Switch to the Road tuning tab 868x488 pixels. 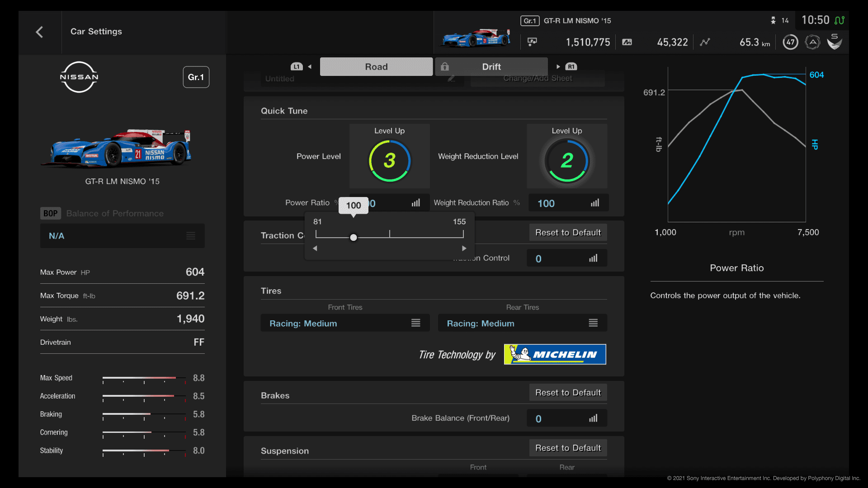(x=376, y=66)
